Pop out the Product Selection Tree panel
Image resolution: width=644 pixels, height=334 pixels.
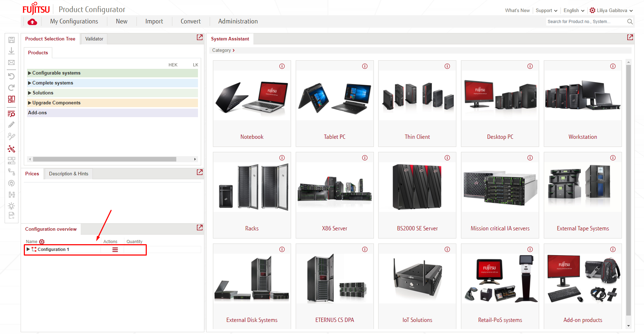[200, 37]
